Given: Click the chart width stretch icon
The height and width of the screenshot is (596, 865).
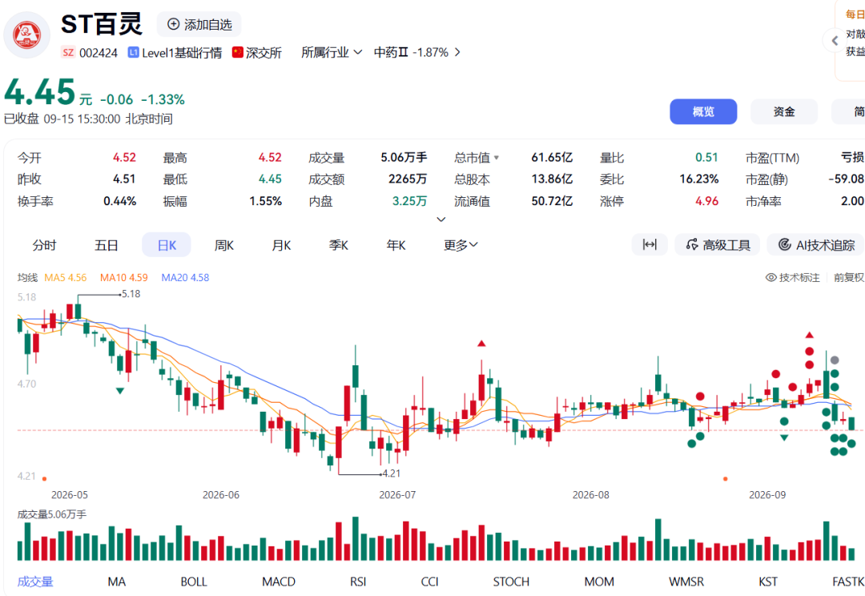Looking at the screenshot, I should point(649,244).
